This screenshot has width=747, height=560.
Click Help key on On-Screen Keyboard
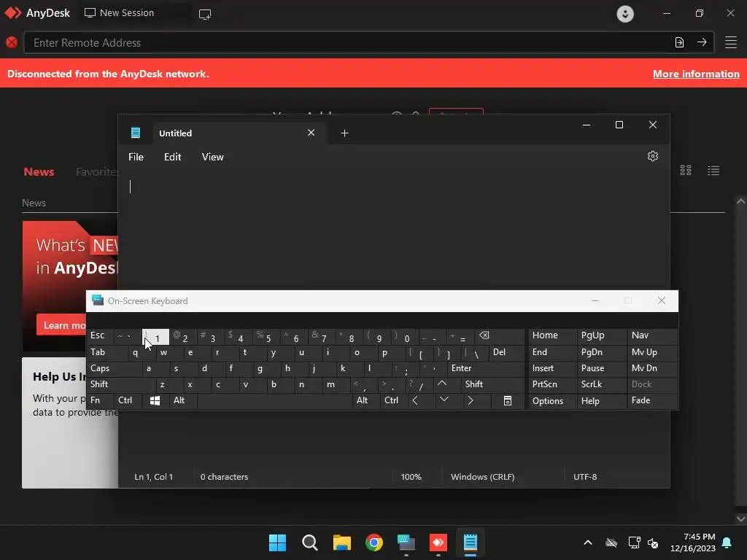point(601,401)
